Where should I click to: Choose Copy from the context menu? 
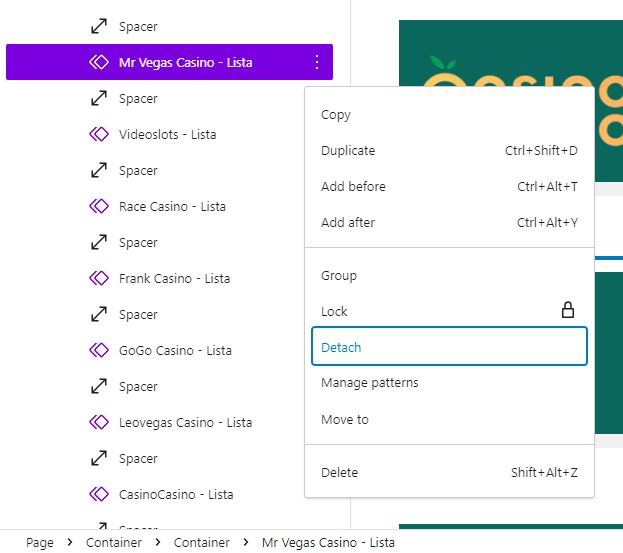pyautogui.click(x=449, y=115)
